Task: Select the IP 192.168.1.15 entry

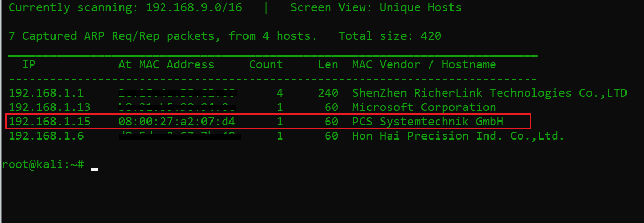Action: [x=50, y=122]
